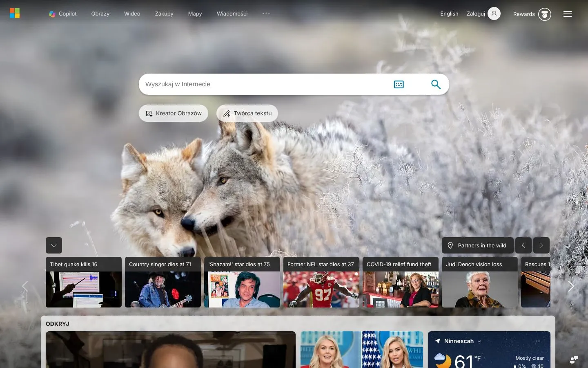Click the Zaloguj sign-in link
Image resolution: width=588 pixels, height=368 pixels.
click(476, 13)
